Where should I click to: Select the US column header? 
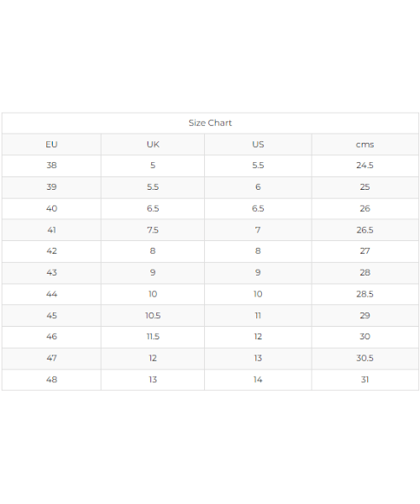[x=258, y=144]
